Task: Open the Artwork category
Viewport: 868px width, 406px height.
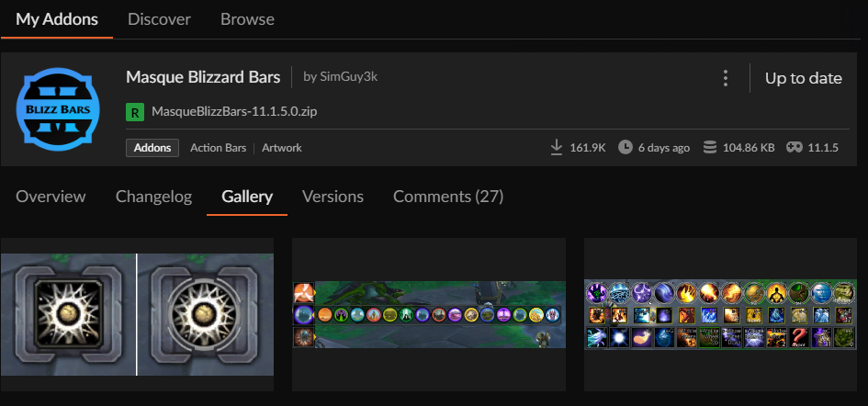Action: click(282, 148)
